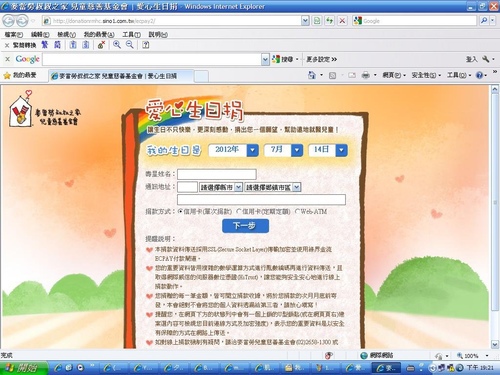Click the browser address bar URL field
This screenshot has width=500, height=375.
[x=172, y=21]
